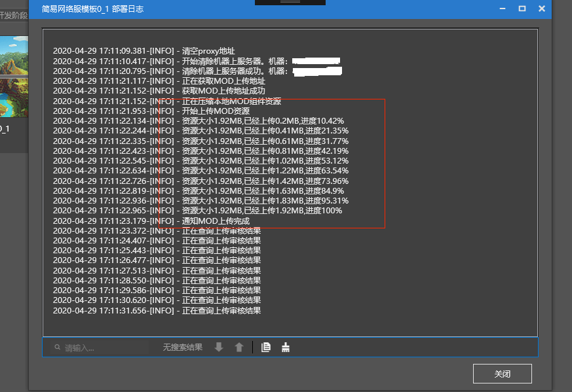
Task: Click the top center drag handle bar
Action: (290, 2)
